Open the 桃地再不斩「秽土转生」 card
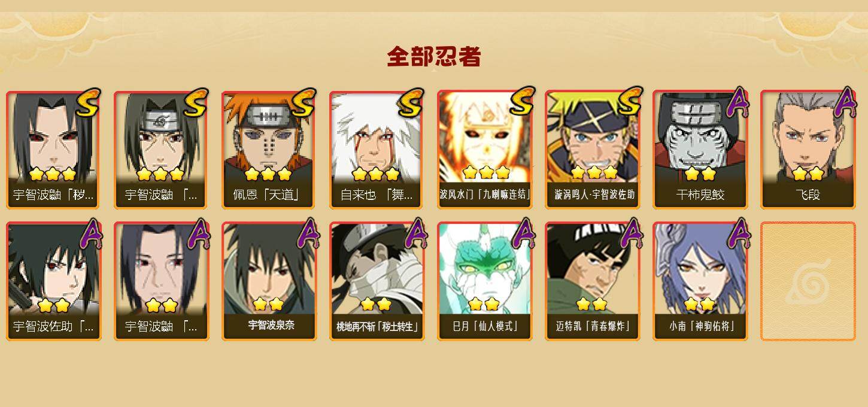 click(377, 281)
